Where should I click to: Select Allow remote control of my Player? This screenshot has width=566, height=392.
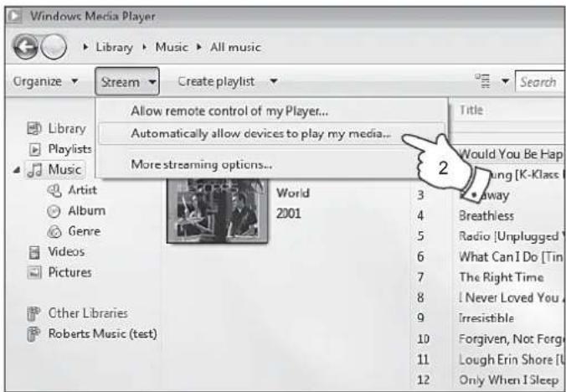271,111
